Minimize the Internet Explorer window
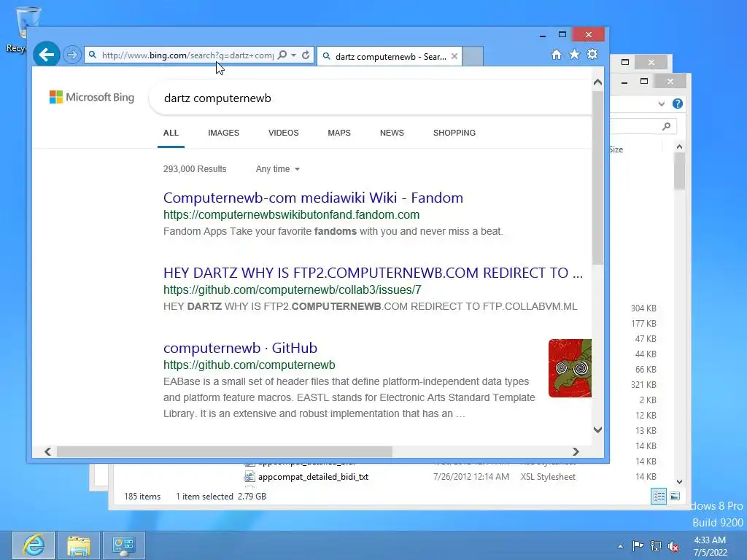 [x=543, y=35]
